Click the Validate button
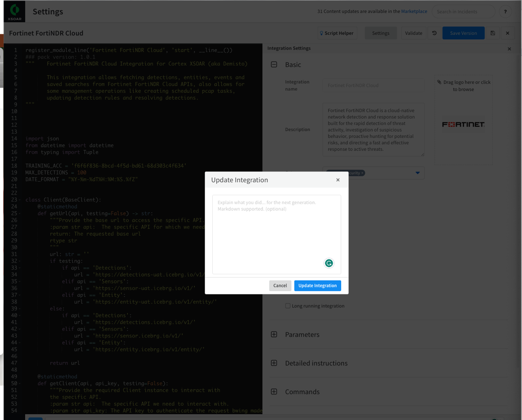This screenshot has height=420, width=522. pyautogui.click(x=413, y=33)
